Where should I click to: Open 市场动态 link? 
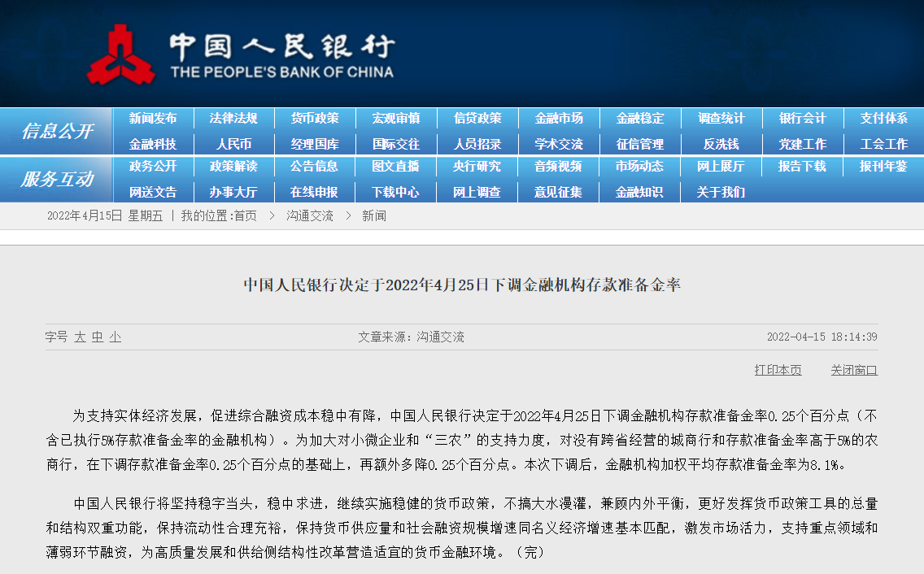640,167
